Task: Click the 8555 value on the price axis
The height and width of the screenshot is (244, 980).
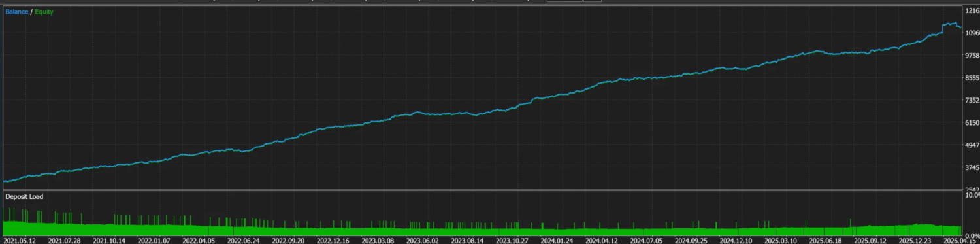Action: (972, 78)
